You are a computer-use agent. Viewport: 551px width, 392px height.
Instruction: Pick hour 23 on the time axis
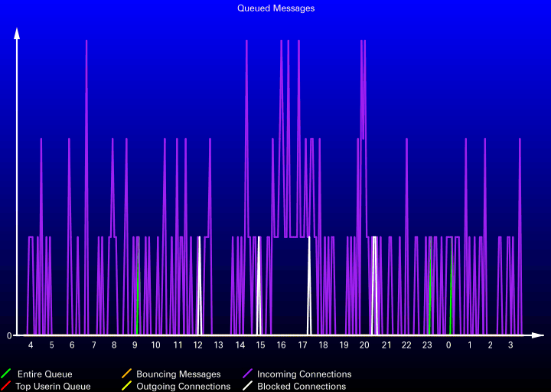427,345
